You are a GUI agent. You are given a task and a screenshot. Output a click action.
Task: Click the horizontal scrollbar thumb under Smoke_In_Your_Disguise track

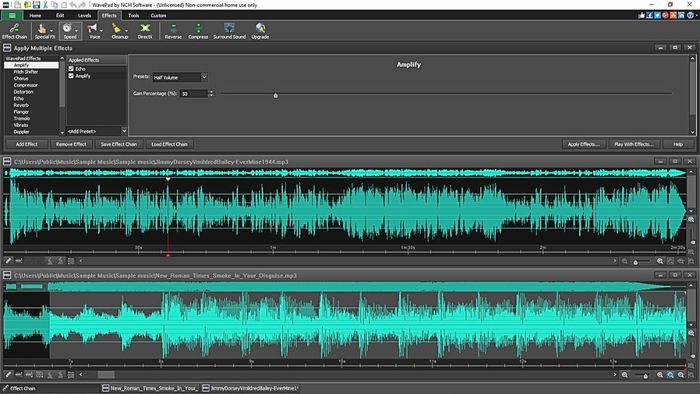tap(106, 375)
